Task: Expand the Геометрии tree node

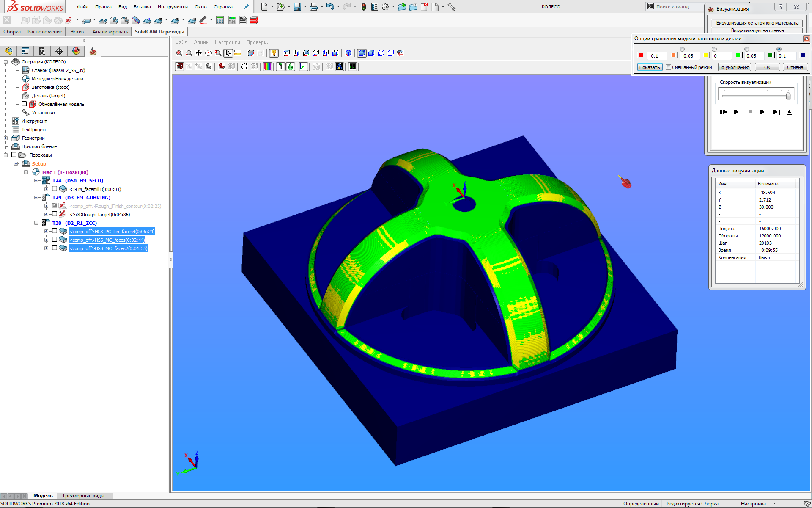Action: 6,138
